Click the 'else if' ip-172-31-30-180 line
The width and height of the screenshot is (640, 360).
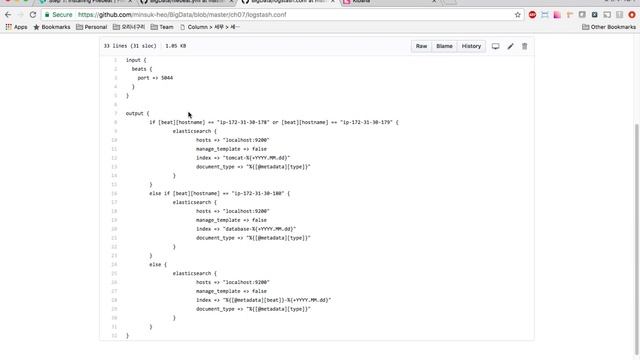click(x=220, y=193)
